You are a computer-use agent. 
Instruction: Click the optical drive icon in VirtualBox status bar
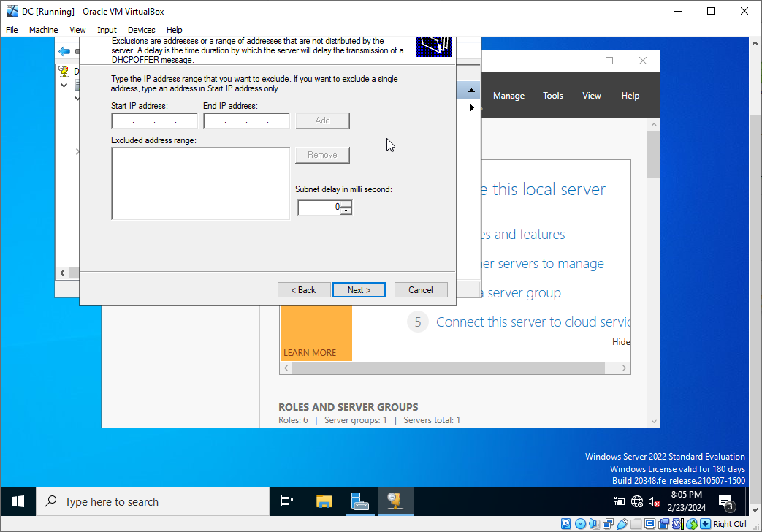coord(580,523)
